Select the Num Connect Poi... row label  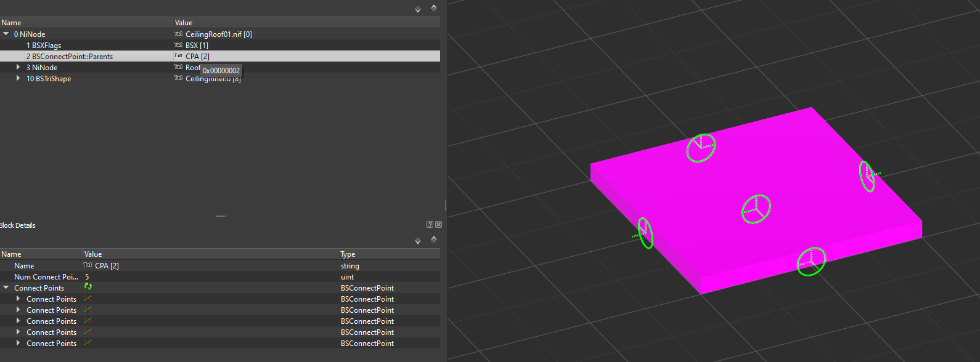click(x=46, y=277)
